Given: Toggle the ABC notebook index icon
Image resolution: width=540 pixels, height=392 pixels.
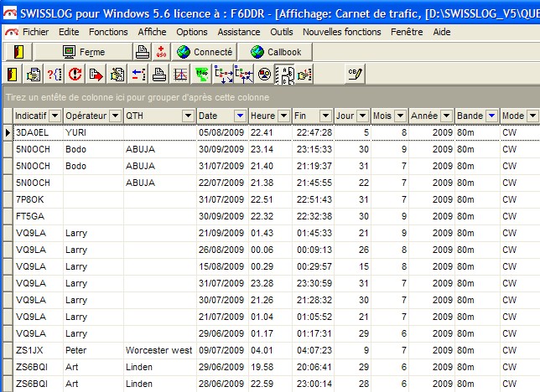Looking at the screenshot, I should [285, 74].
